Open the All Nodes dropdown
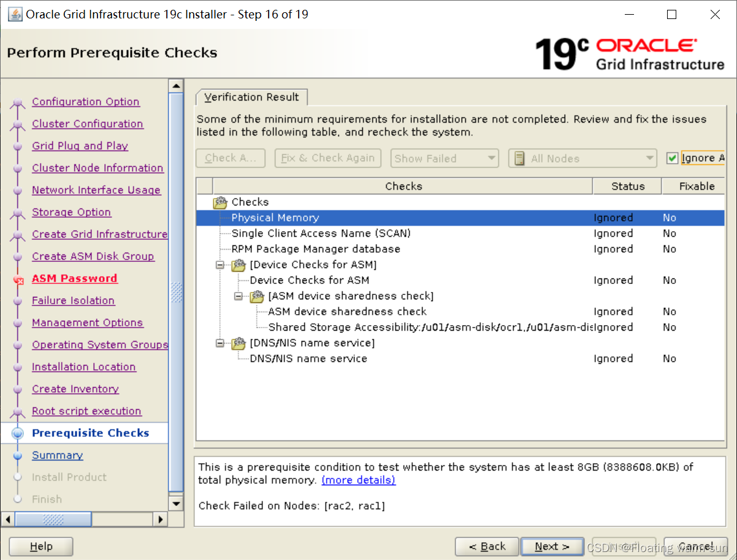 (x=649, y=158)
